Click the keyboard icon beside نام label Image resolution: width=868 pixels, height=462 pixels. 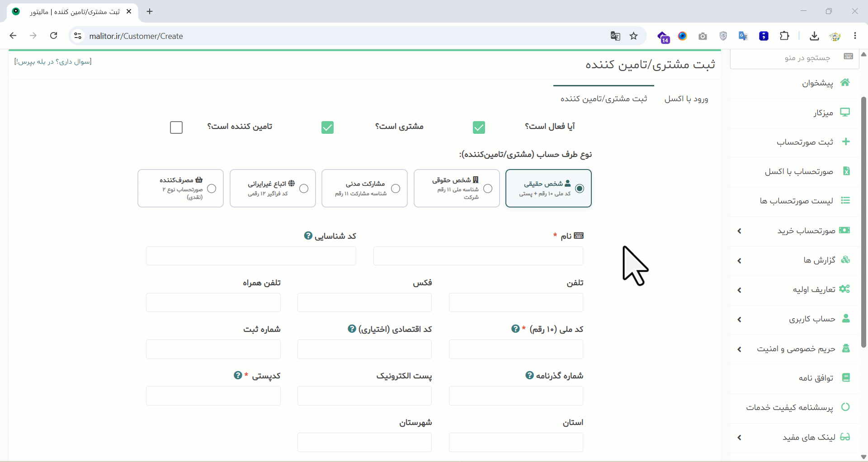click(579, 236)
